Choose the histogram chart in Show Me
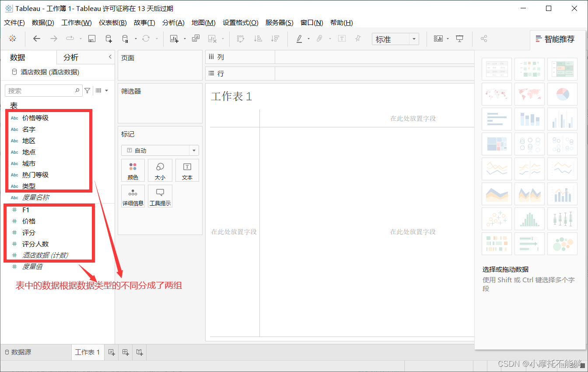This screenshot has width=588, height=372. pos(529,219)
